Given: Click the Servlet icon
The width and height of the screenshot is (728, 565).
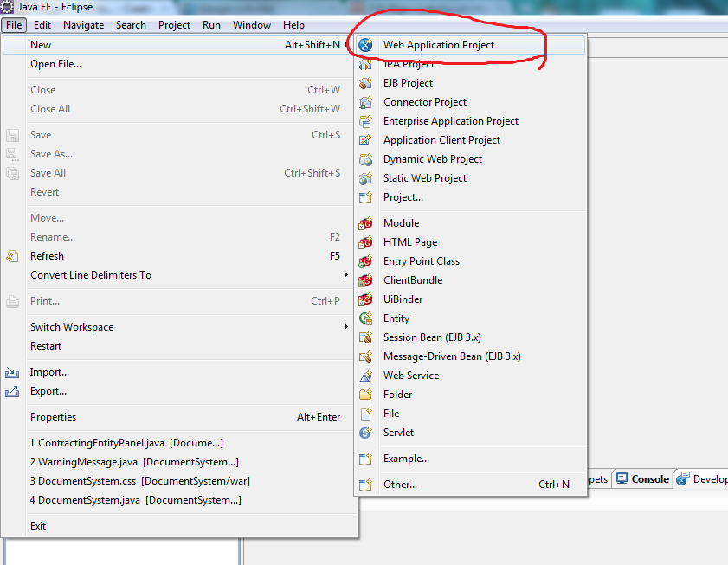Looking at the screenshot, I should tap(365, 433).
